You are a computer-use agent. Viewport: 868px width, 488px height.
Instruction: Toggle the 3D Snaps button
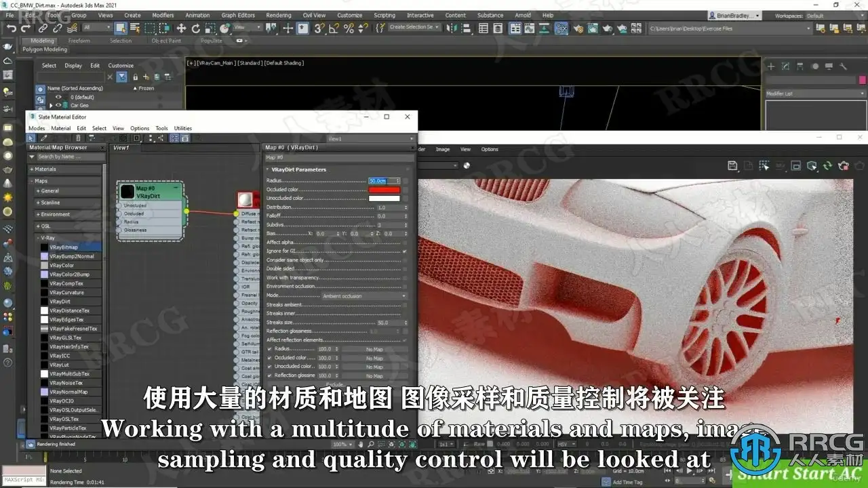coord(318,28)
